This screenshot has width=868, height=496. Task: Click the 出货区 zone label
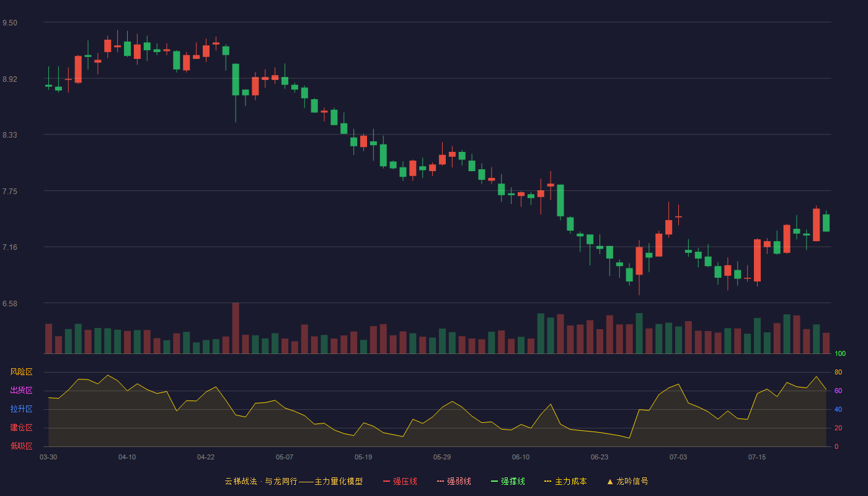tap(21, 391)
